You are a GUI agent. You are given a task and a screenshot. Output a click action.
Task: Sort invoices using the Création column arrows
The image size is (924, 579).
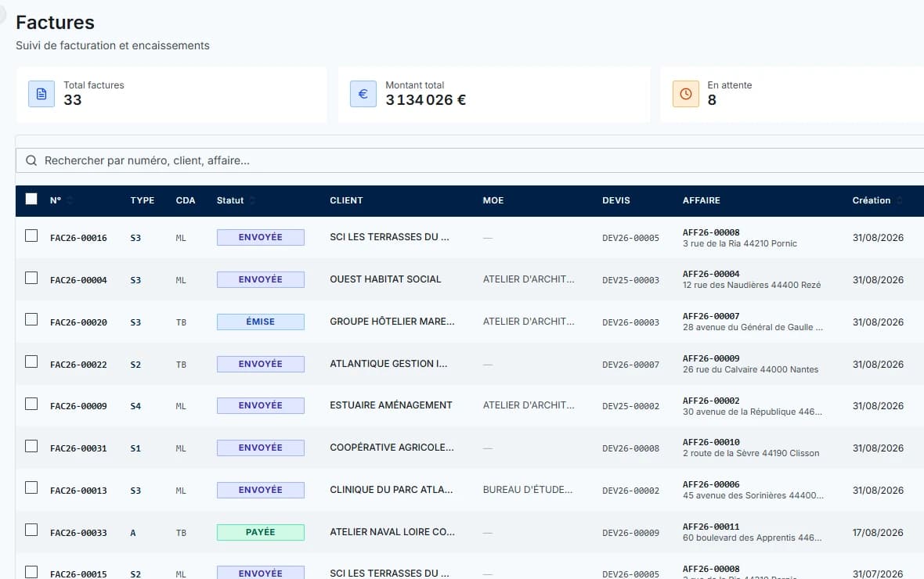pyautogui.click(x=899, y=200)
